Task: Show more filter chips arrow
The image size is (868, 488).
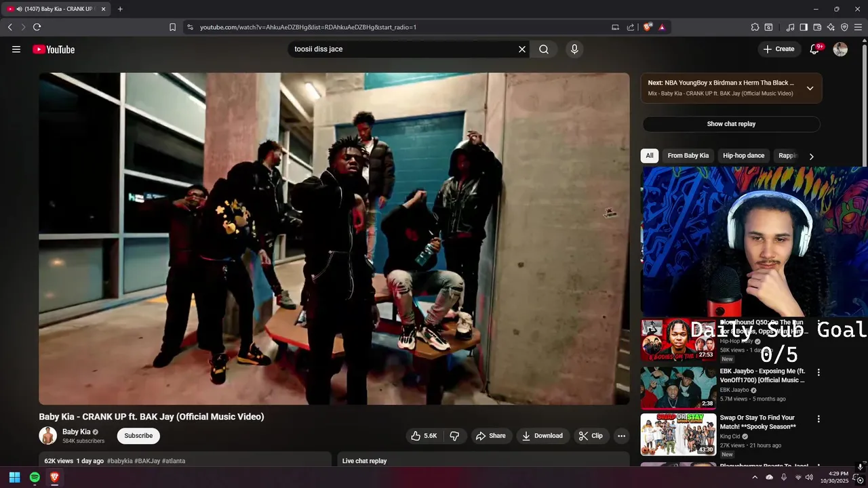Action: click(811, 157)
